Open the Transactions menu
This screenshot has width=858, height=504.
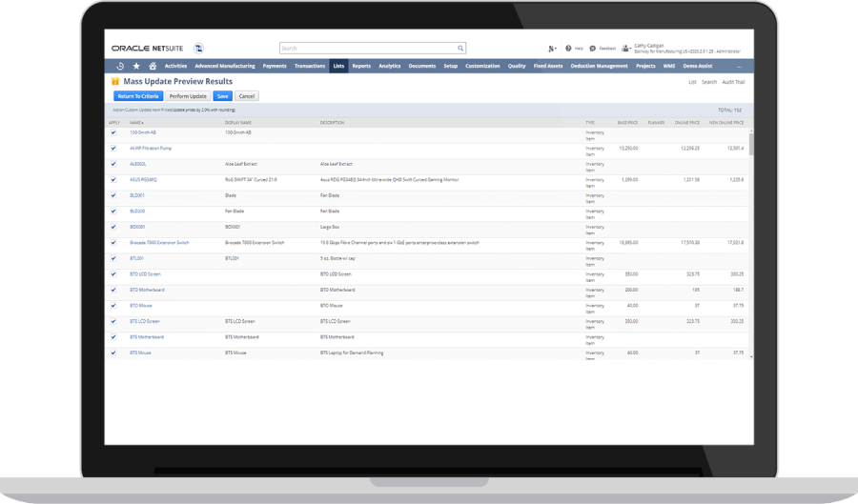310,66
